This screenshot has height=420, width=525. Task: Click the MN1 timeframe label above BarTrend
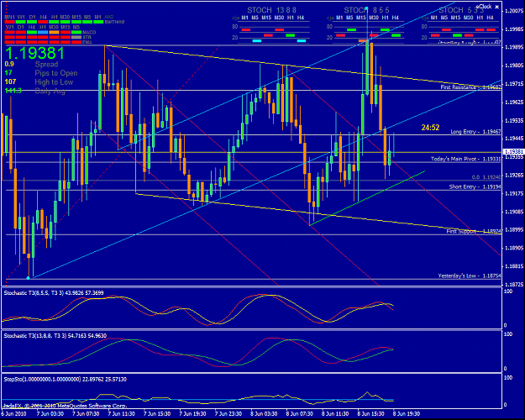click(10, 17)
